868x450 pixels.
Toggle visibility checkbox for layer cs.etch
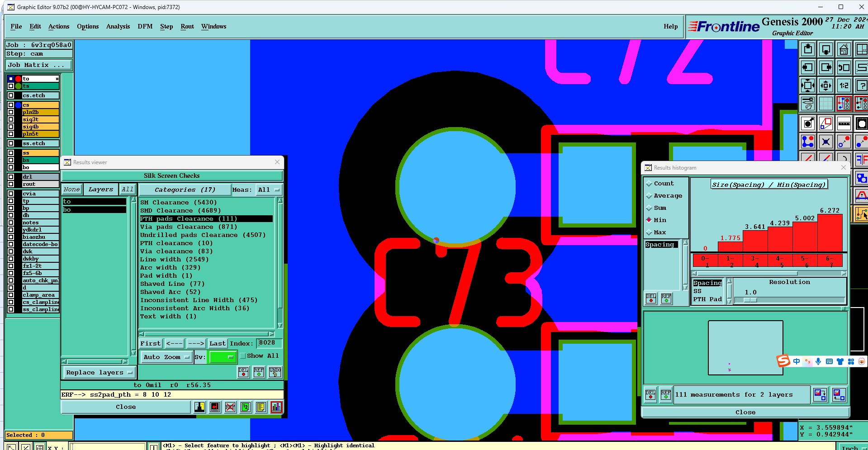tap(11, 95)
